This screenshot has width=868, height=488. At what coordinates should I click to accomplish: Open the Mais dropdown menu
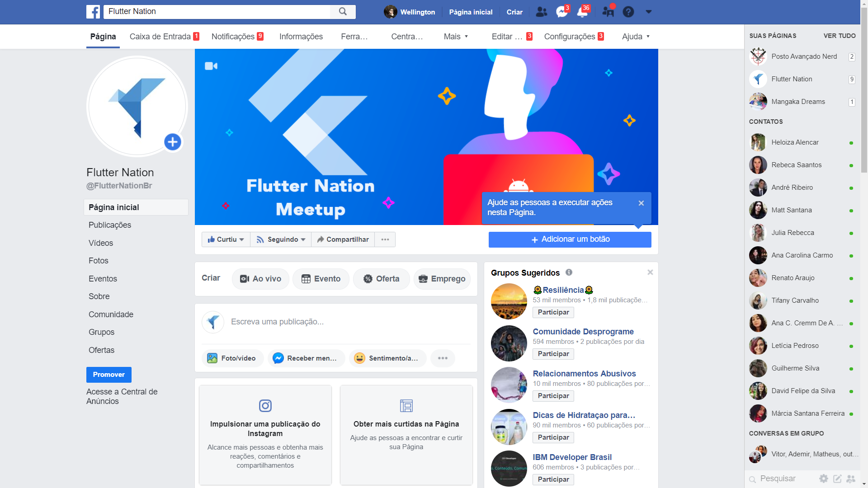tap(456, 37)
